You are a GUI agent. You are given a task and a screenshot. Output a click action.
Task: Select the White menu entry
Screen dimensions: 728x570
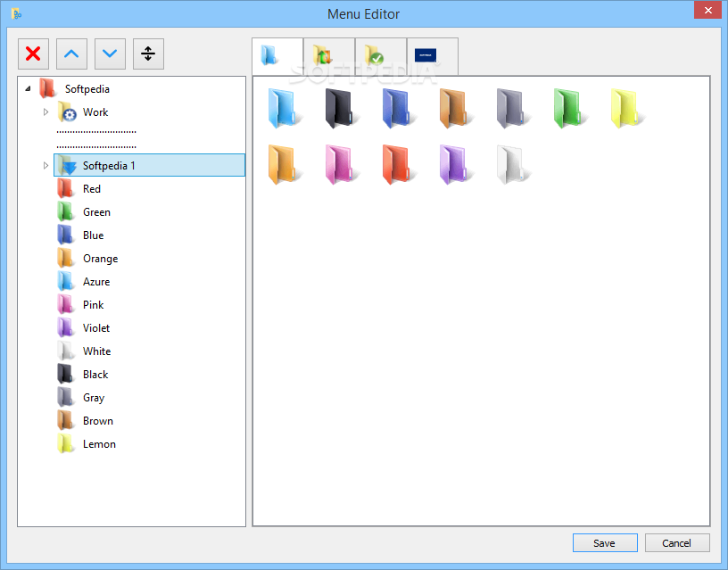point(96,351)
